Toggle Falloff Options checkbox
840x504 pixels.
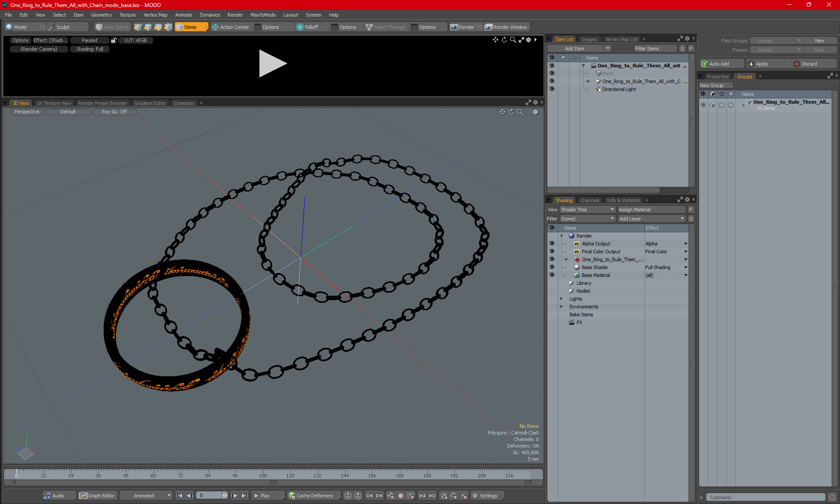click(335, 27)
